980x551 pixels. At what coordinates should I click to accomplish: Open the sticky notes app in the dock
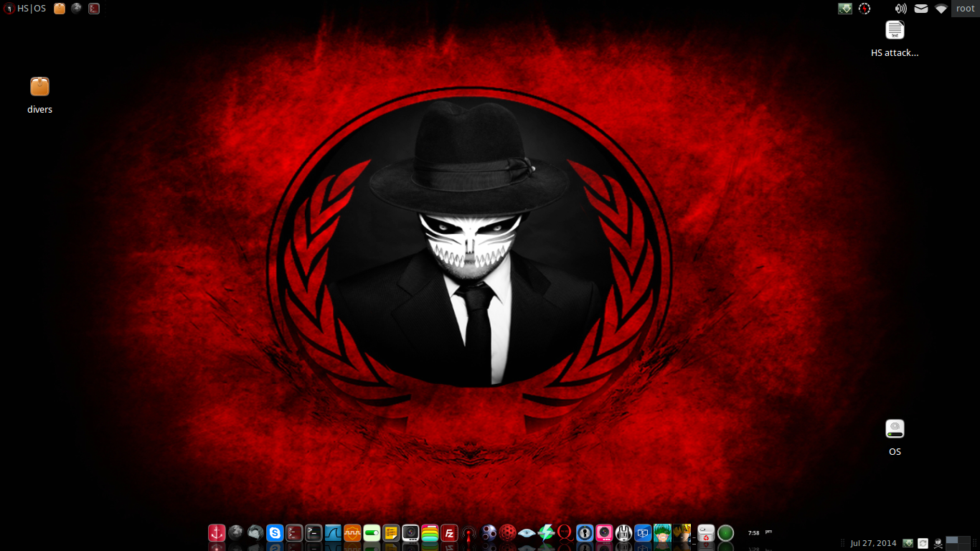pyautogui.click(x=392, y=534)
